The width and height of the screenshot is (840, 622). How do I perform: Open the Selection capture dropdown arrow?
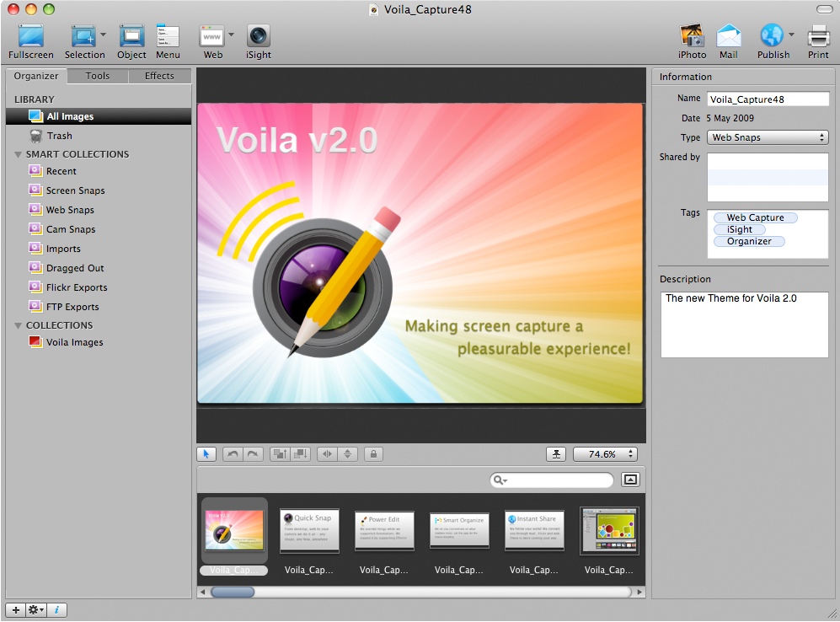[103, 35]
